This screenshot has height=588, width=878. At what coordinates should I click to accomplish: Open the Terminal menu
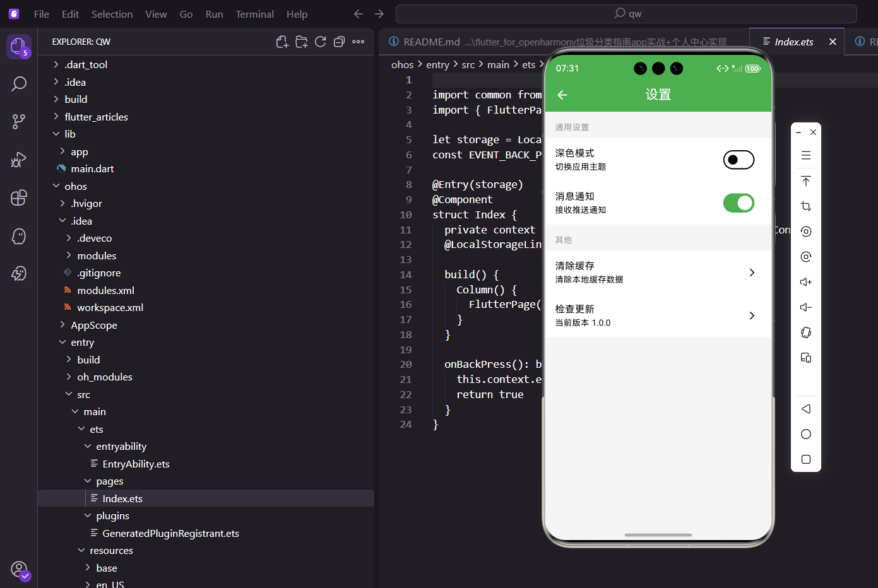pos(255,14)
